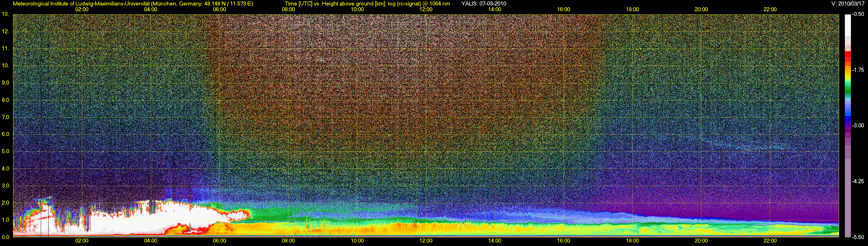Click the 06:00 label on the lower time axis
868x246 pixels.
(219, 241)
